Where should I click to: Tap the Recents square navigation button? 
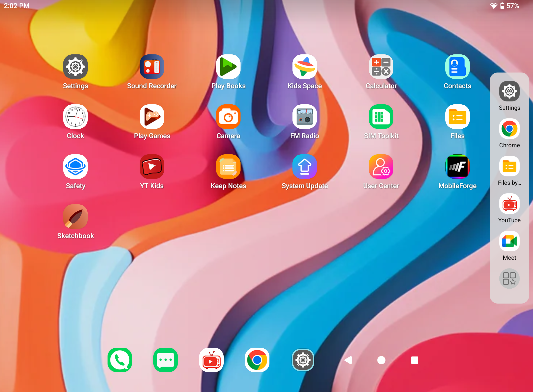414,360
